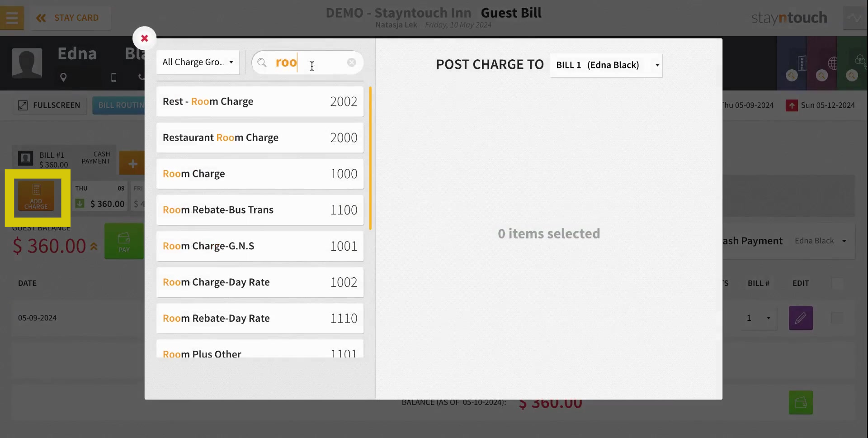Clear the search text 'roo'
Viewport: 868px width, 438px height.
pyautogui.click(x=351, y=62)
